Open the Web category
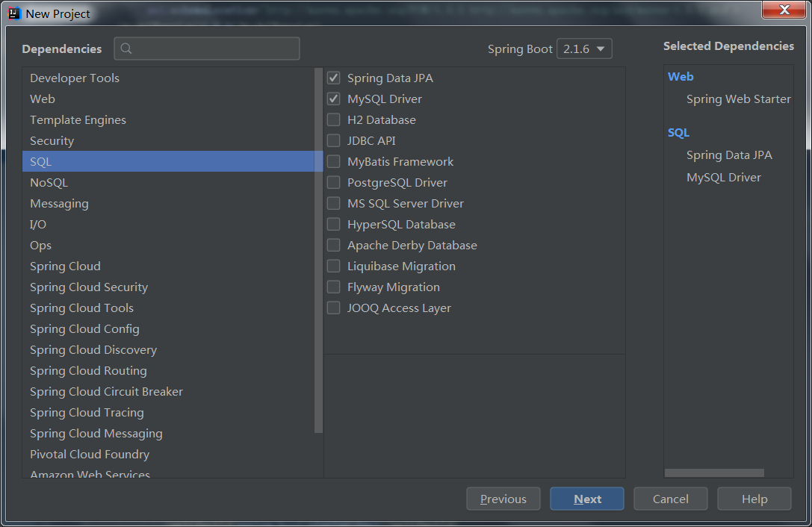 (168, 99)
